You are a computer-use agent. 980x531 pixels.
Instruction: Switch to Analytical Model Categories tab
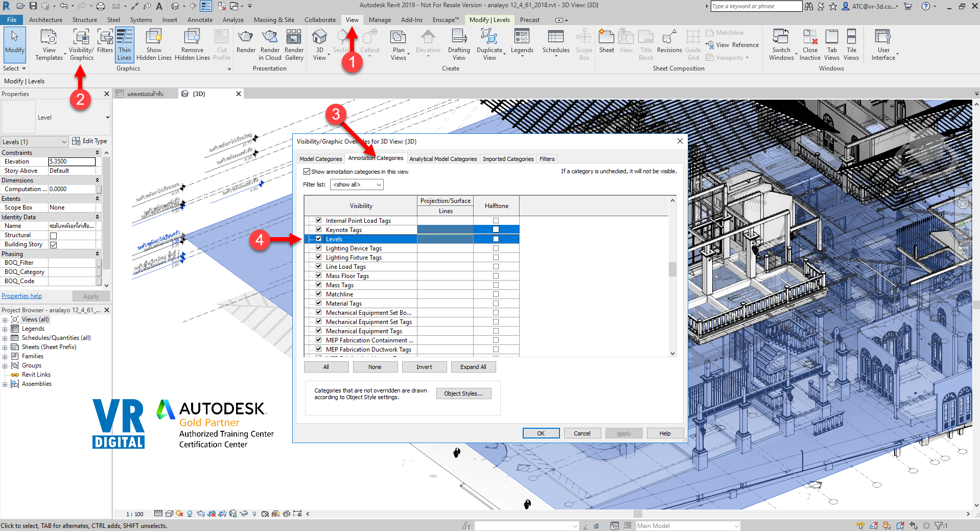click(x=443, y=159)
